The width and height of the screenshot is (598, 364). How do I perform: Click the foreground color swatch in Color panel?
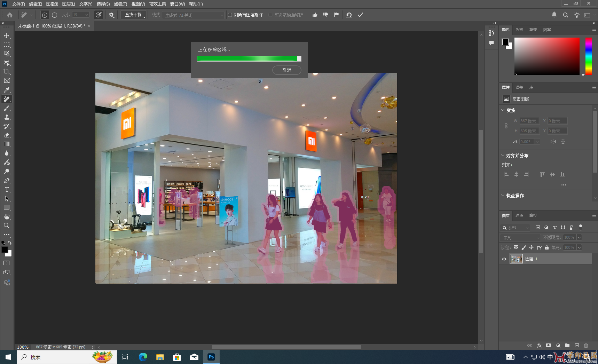click(505, 42)
